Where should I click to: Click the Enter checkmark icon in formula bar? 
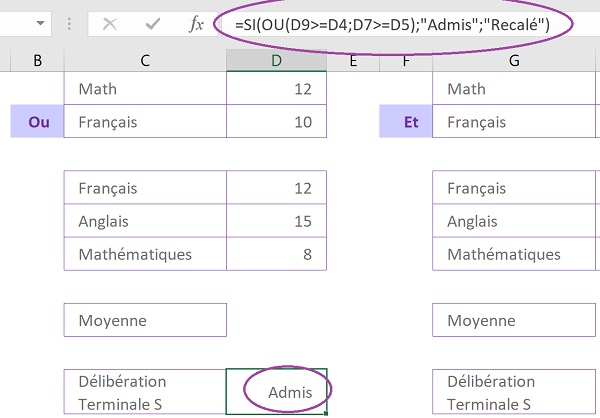pyautogui.click(x=153, y=23)
